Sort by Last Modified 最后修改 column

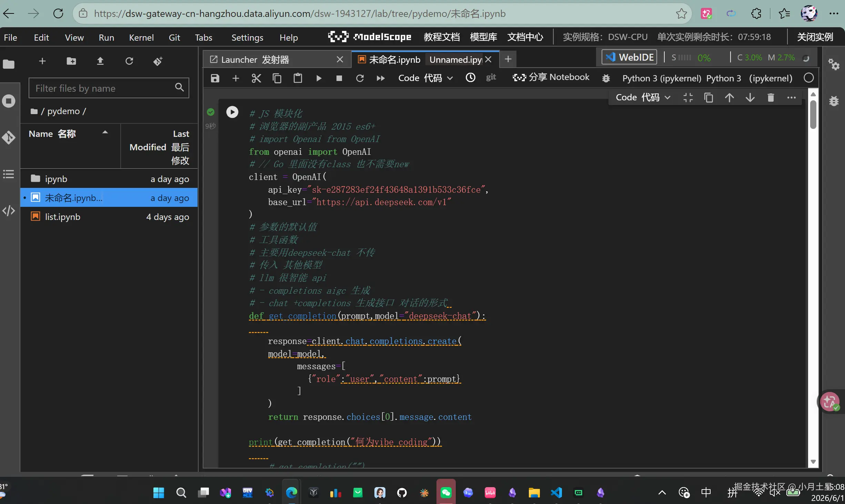(159, 147)
